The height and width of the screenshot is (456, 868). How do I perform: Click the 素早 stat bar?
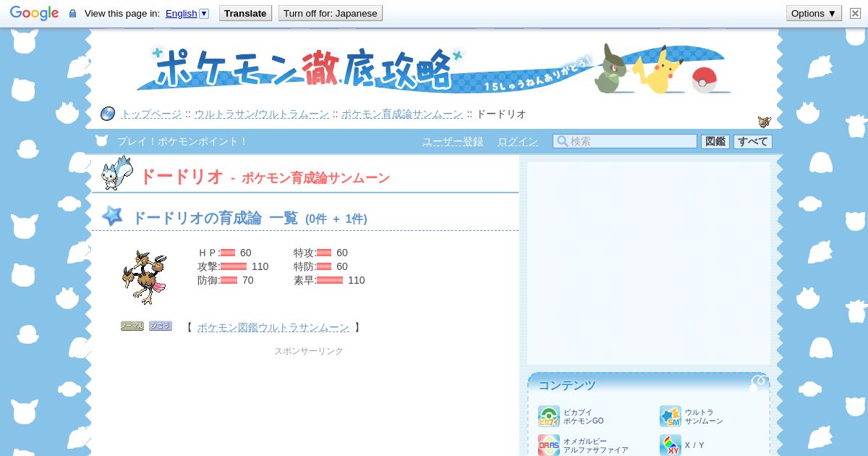pos(330,280)
